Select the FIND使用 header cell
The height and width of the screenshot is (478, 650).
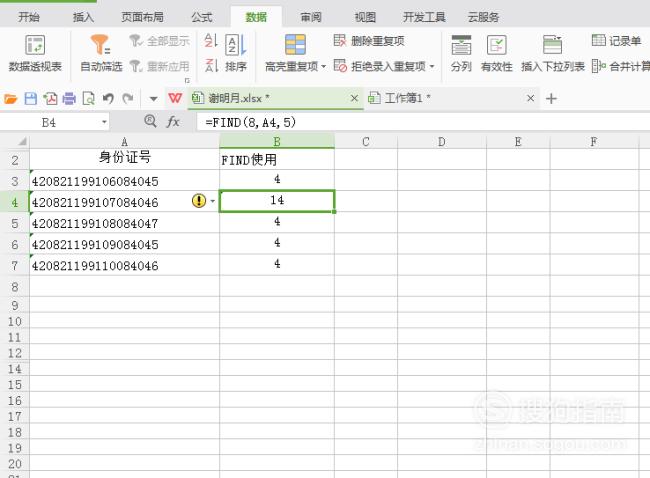pyautogui.click(x=277, y=159)
